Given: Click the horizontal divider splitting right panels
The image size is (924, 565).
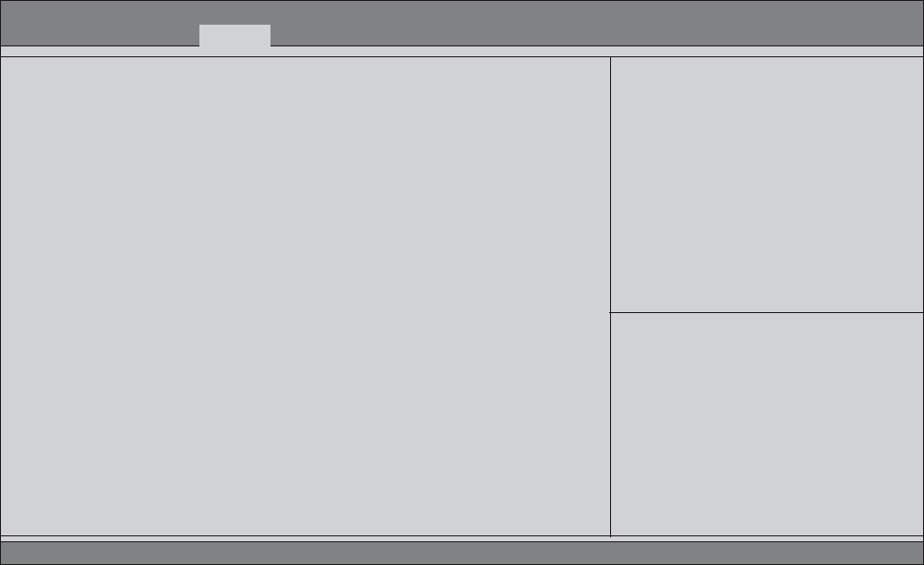Looking at the screenshot, I should click(x=767, y=312).
